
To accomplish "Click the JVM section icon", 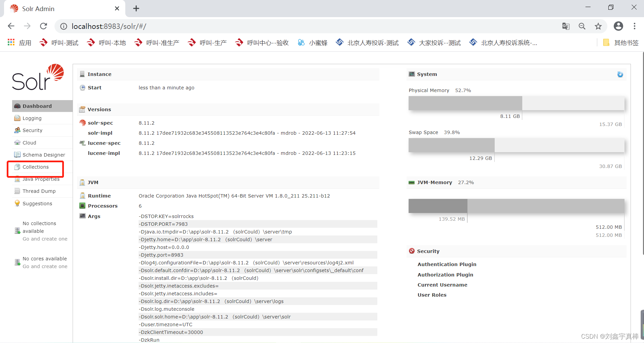I will coord(82,182).
